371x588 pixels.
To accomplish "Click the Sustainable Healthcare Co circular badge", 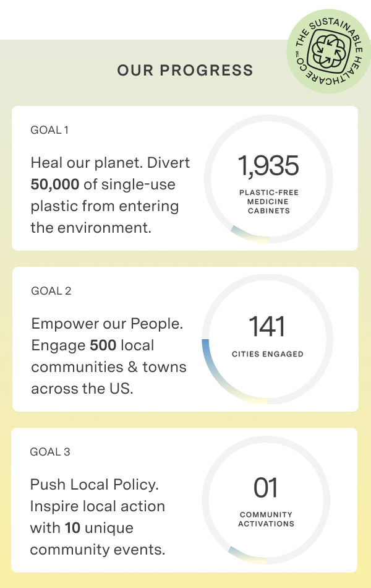I will 329,51.
